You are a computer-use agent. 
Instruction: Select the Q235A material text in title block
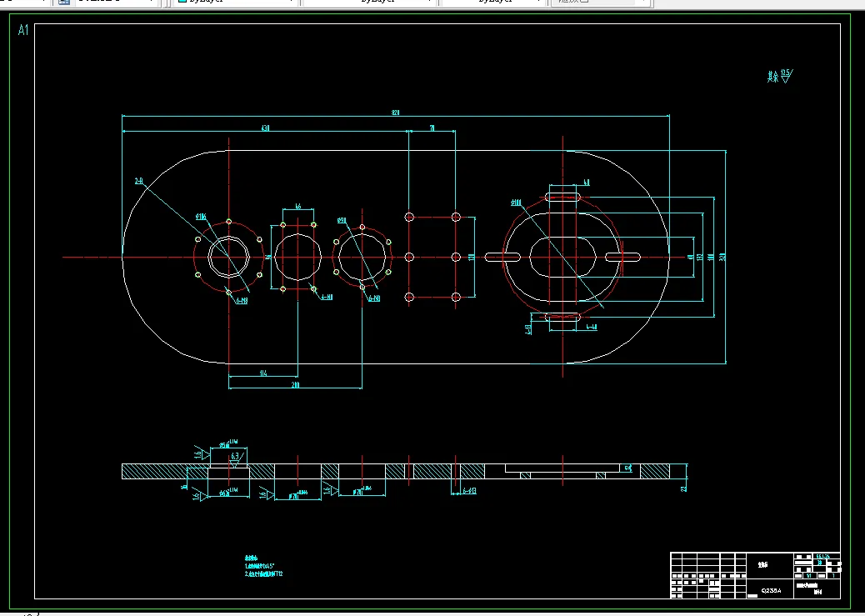pos(771,591)
